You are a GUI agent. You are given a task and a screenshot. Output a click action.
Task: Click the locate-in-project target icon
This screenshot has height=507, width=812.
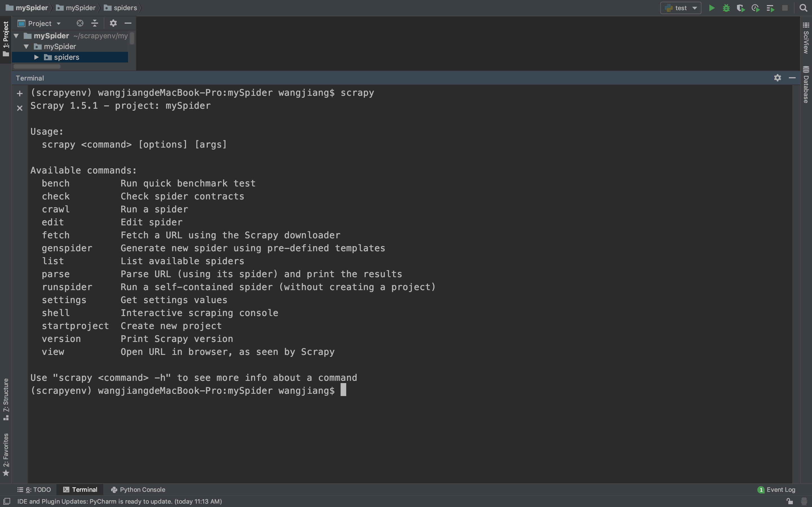pos(80,23)
